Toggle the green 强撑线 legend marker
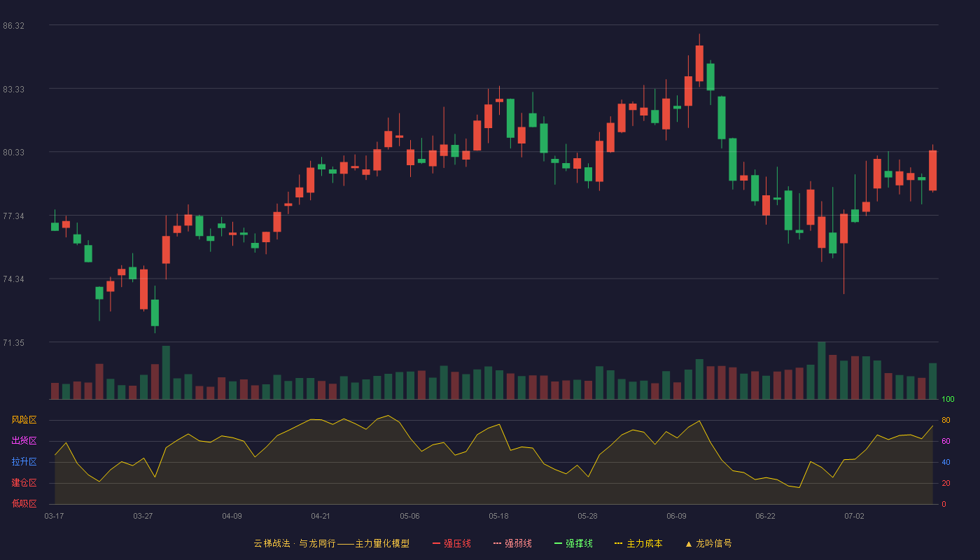This screenshot has height=560, width=980. (559, 543)
